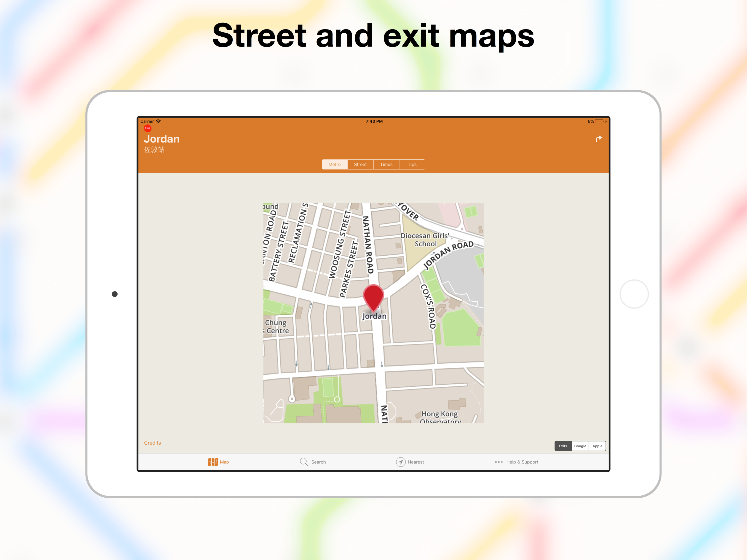Open the Map tab icon
This screenshot has width=747, height=560.
click(213, 462)
